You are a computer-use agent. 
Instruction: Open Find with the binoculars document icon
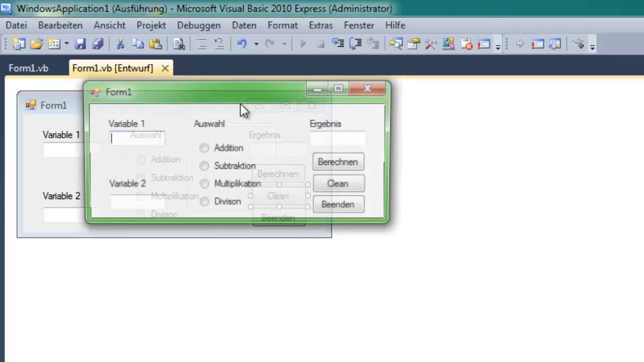pos(179,44)
